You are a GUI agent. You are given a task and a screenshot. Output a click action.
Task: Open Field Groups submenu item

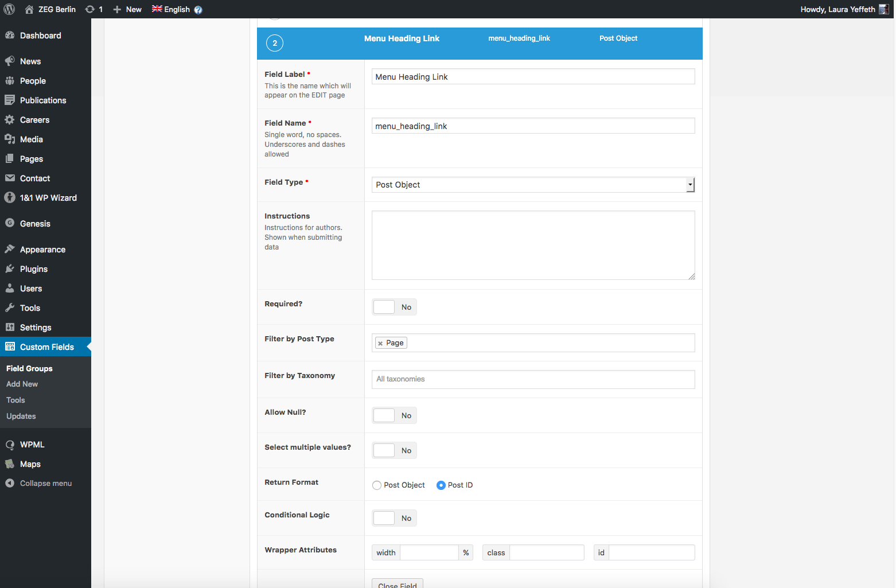(x=29, y=368)
